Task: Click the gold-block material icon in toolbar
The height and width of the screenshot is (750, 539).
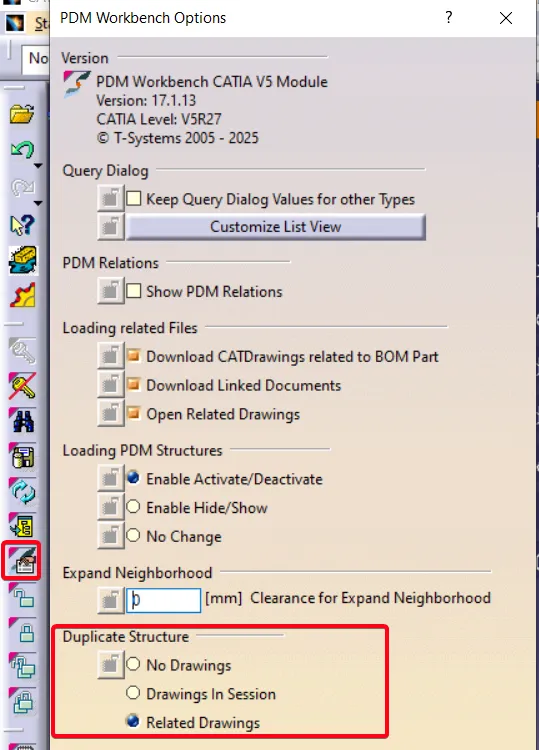Action: (22, 260)
